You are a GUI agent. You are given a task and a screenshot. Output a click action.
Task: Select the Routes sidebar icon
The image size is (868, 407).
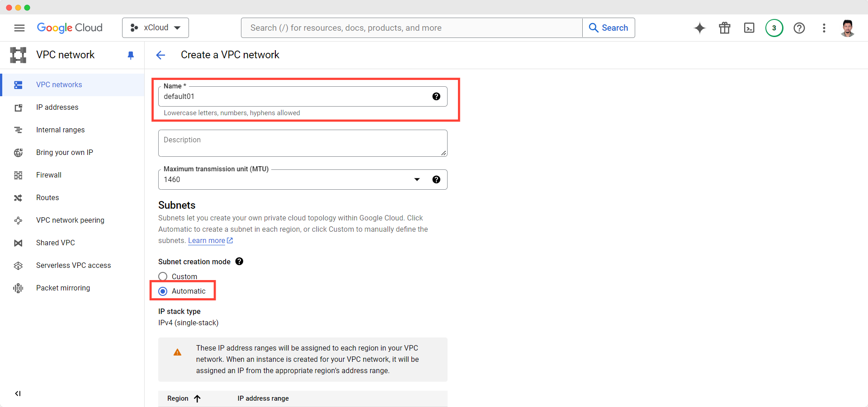point(18,198)
